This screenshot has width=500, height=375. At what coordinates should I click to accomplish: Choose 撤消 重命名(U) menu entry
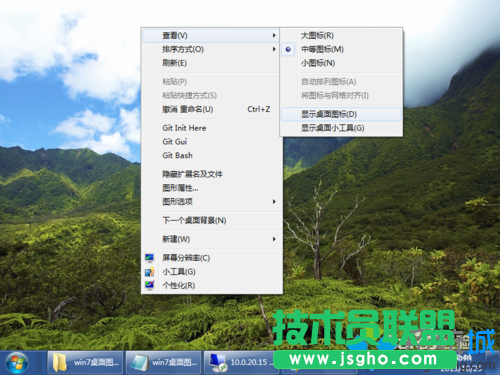[211, 109]
